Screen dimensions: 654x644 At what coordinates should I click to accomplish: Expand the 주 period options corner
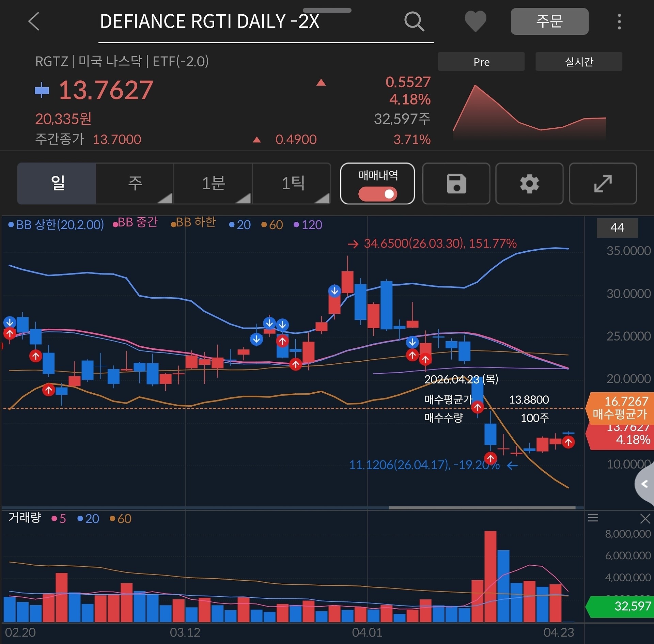165,198
